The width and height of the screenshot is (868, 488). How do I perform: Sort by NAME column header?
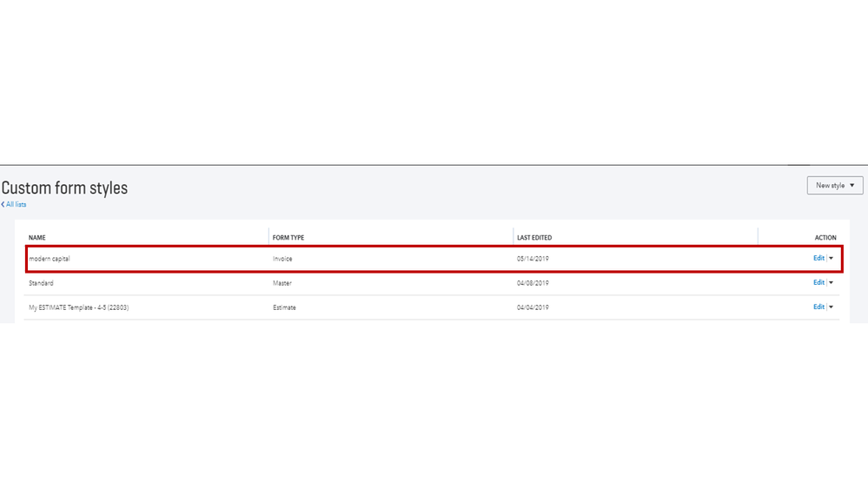coord(37,237)
